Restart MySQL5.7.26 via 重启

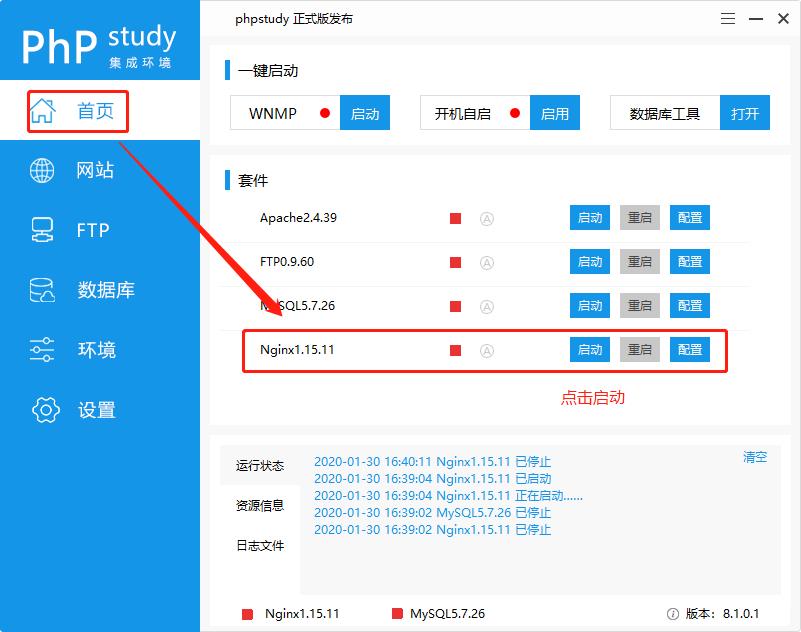[x=640, y=306]
